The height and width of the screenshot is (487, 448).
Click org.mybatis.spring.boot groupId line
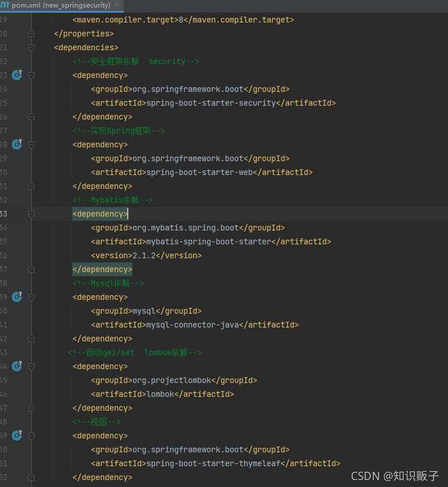(x=188, y=228)
